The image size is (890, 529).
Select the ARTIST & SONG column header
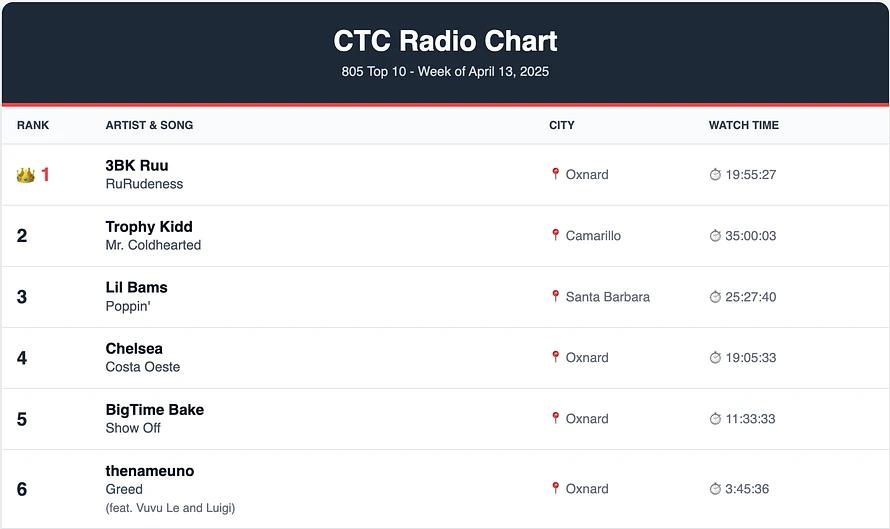point(149,125)
